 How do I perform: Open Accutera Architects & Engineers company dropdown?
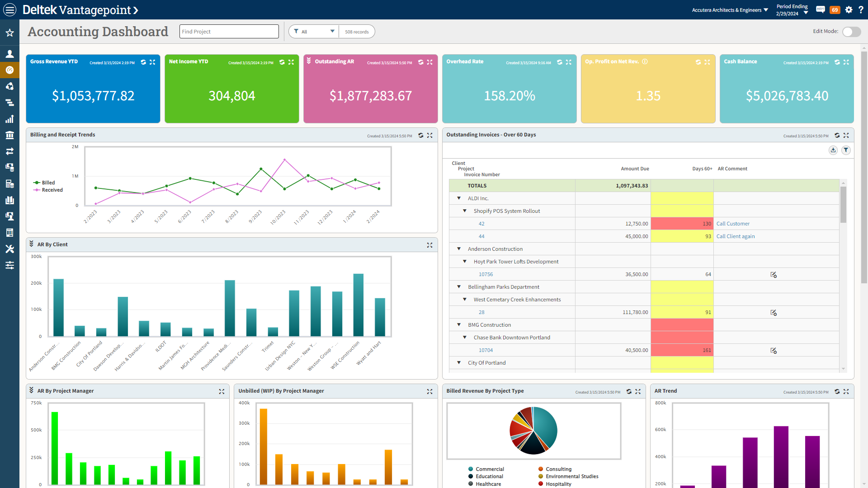pyautogui.click(x=730, y=10)
